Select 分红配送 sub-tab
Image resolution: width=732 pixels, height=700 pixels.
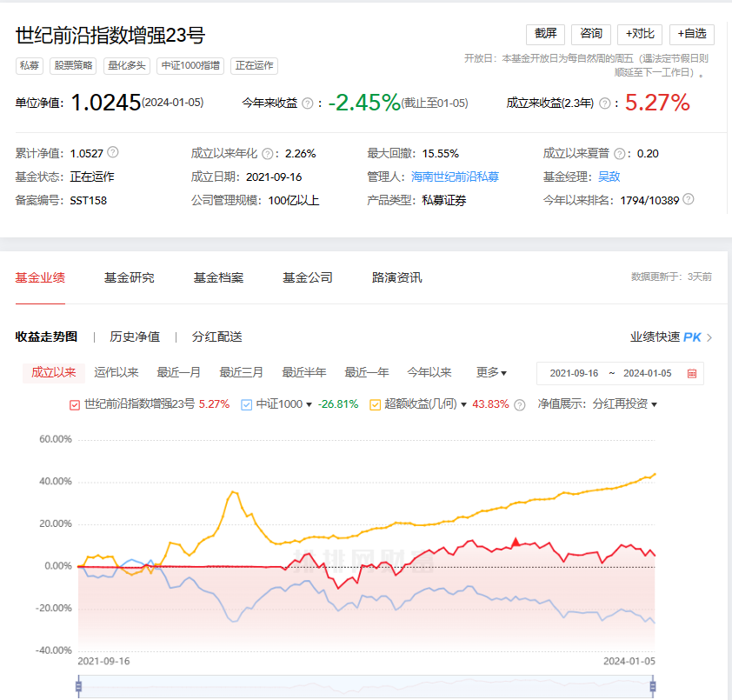point(217,337)
